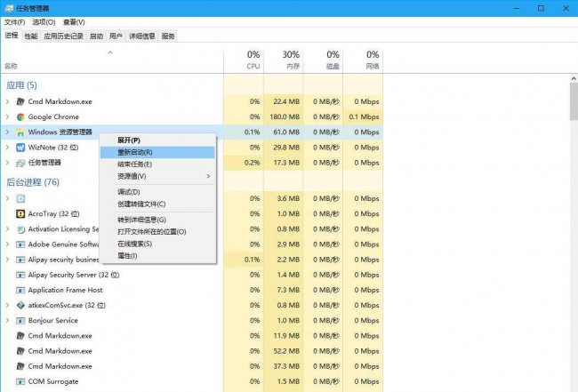This screenshot has height=392, width=578.
Task: Click the scrollbar up arrow
Action: tap(574, 78)
